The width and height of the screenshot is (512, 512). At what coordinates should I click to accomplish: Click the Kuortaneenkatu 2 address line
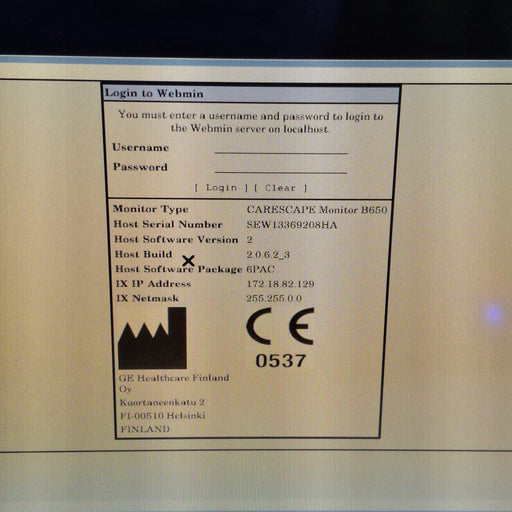click(162, 402)
